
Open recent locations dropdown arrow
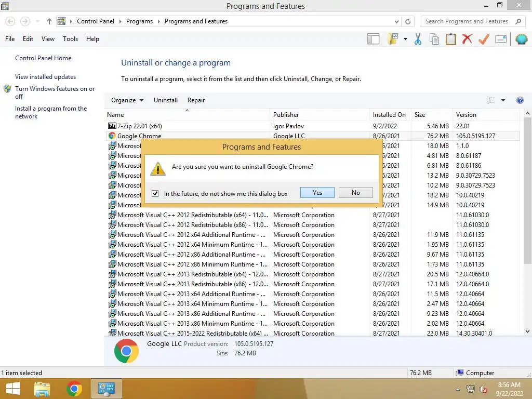click(x=37, y=21)
